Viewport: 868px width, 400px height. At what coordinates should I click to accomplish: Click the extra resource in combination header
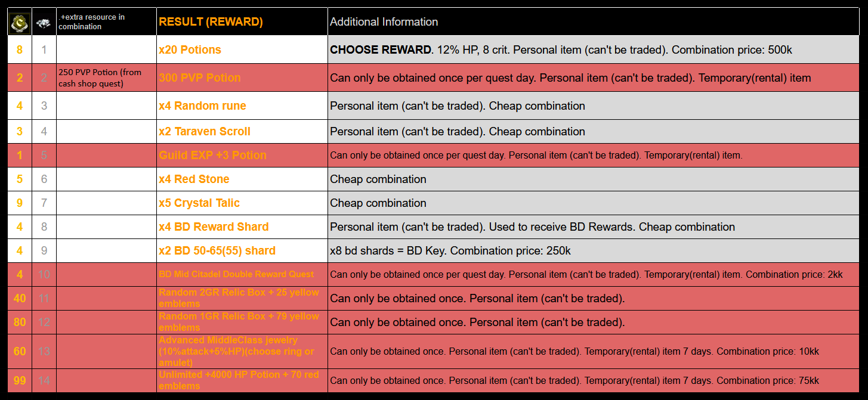(x=92, y=22)
